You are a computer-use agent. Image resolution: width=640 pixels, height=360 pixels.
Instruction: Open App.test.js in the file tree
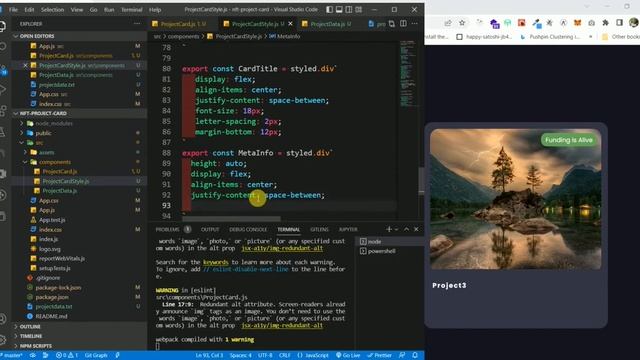[52, 220]
